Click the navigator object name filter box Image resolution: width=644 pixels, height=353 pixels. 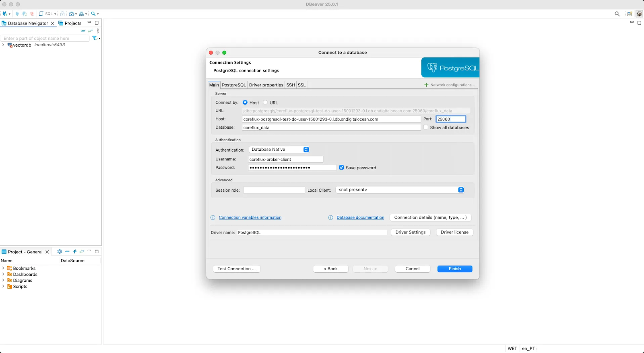pos(45,38)
